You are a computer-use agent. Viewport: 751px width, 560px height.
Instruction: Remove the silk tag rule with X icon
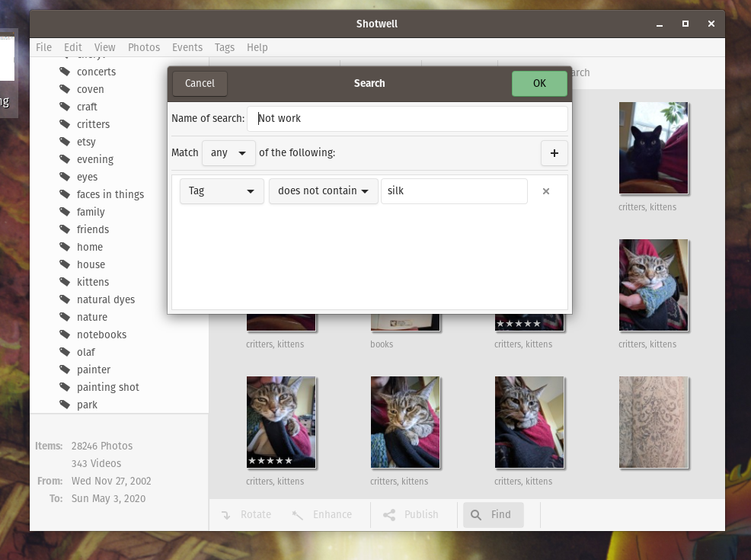pos(545,191)
